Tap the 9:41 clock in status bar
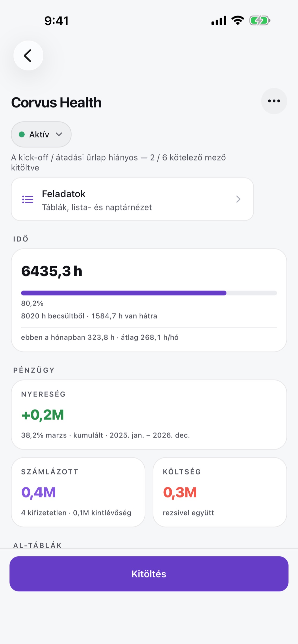The height and width of the screenshot is (644, 298). coord(56,21)
